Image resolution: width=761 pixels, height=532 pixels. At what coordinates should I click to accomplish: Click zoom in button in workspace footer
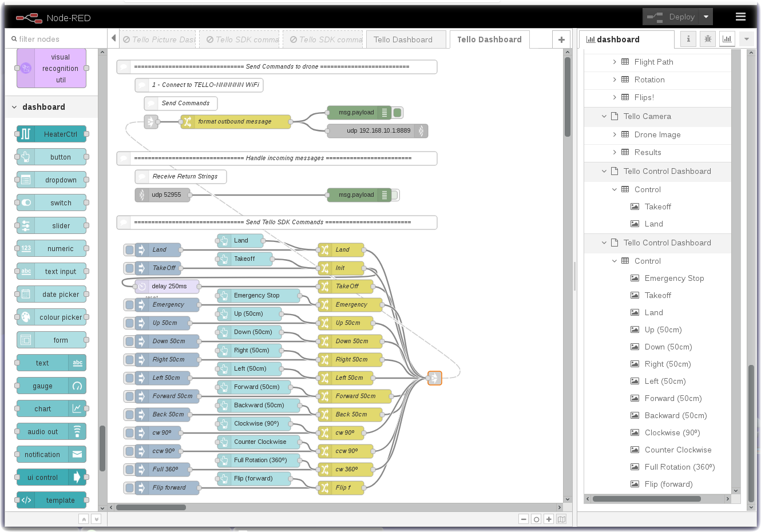pyautogui.click(x=549, y=519)
